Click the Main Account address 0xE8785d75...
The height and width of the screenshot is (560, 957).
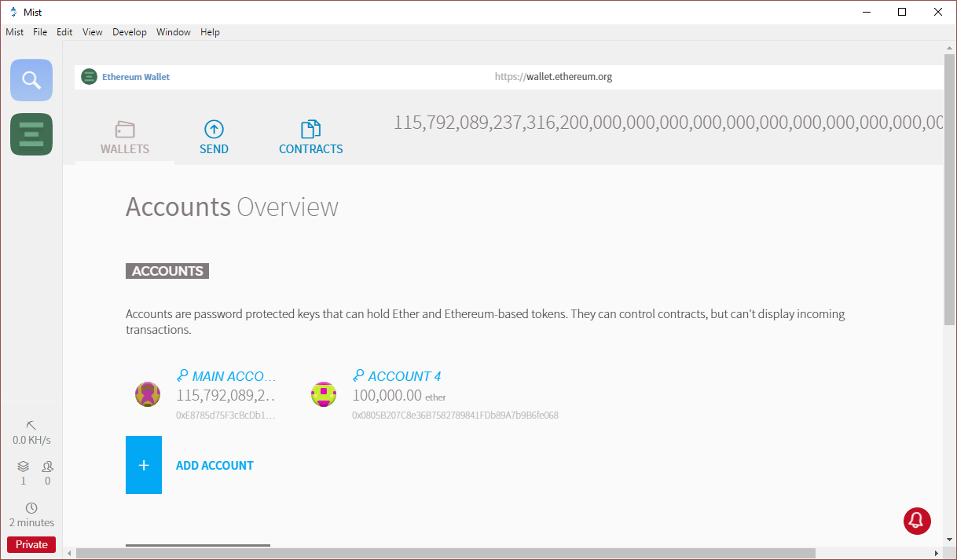[x=226, y=415]
